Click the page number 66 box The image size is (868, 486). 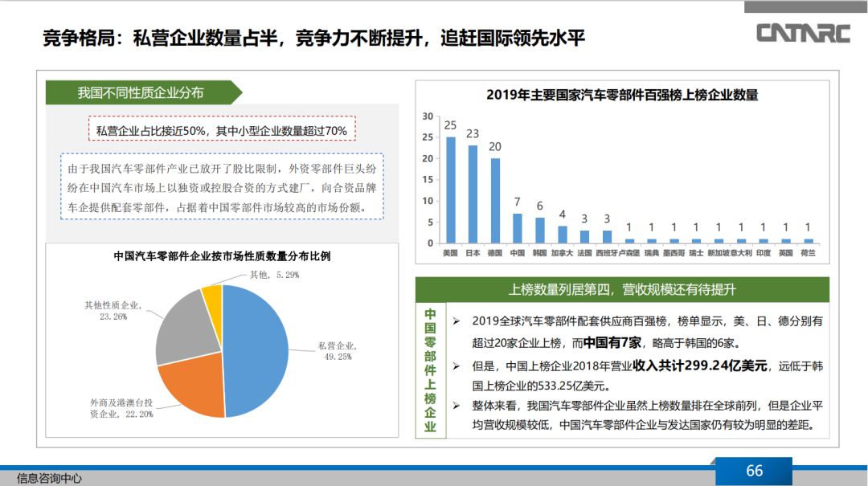(x=754, y=471)
